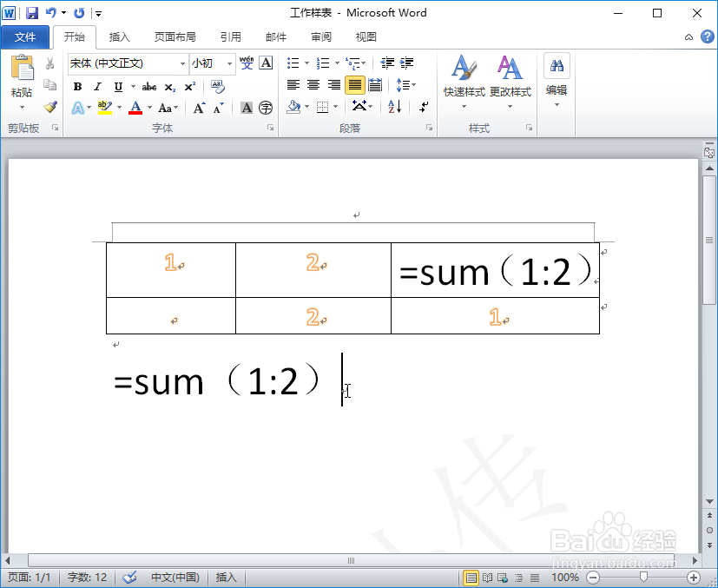718x588 pixels.
Task: Decrease paragraph indent
Action: [387, 63]
